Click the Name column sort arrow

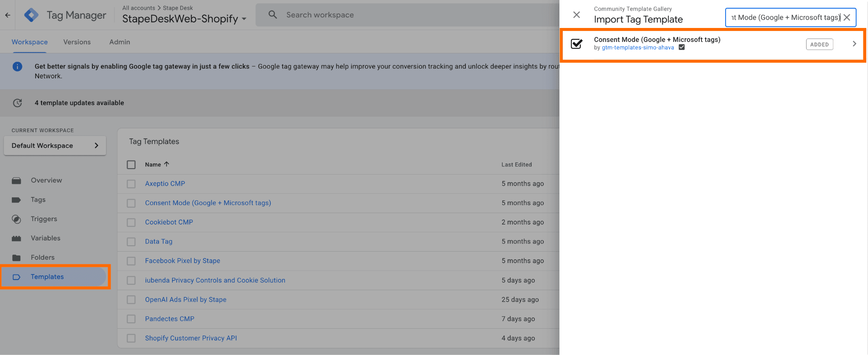tap(167, 164)
